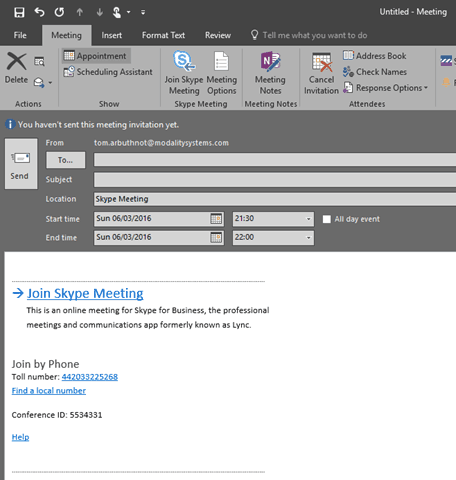
Task: Click Conference ID: 5534331 text
Action: (57, 415)
